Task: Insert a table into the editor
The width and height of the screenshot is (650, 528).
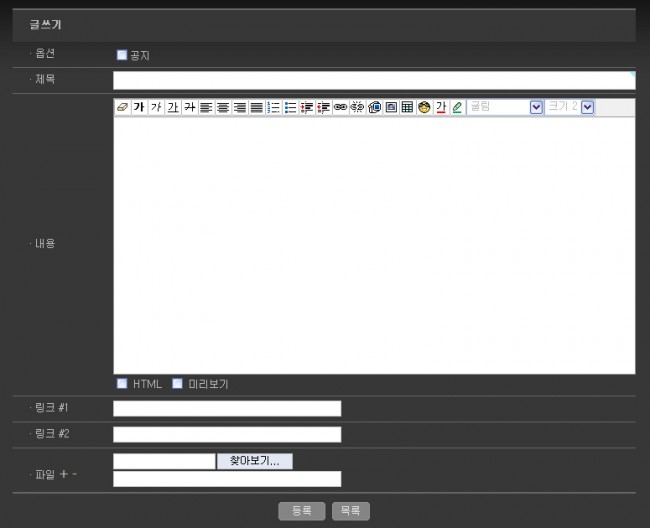Action: [407, 107]
